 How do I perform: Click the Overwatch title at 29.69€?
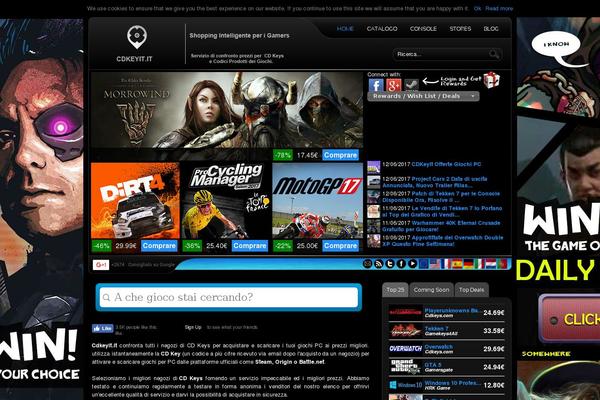(x=439, y=346)
